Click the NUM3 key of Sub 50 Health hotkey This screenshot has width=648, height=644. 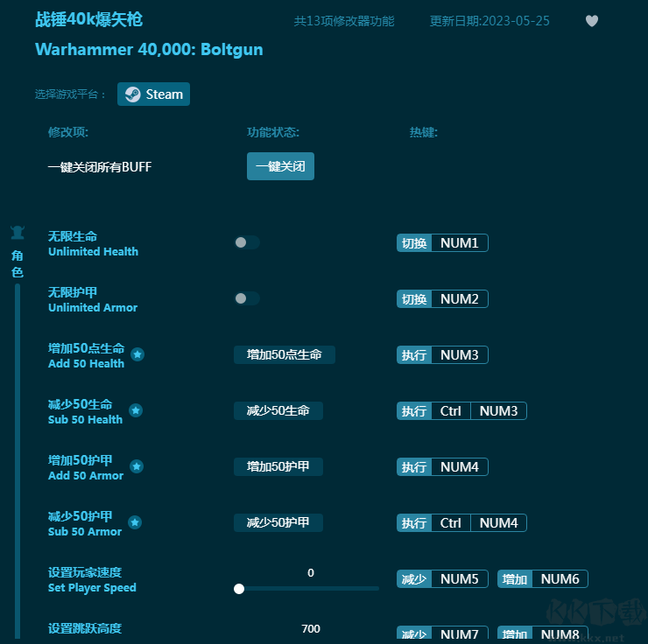(498, 410)
